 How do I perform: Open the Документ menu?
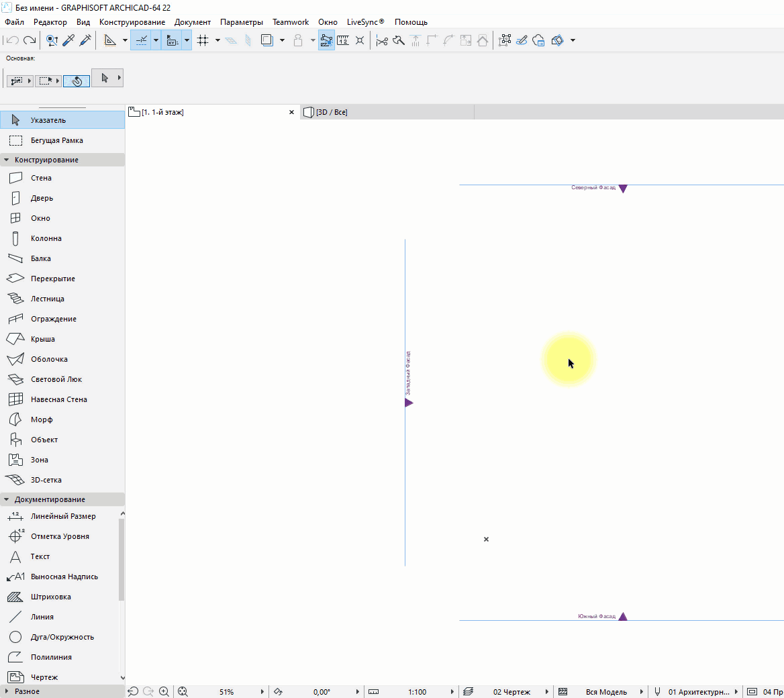pos(193,22)
